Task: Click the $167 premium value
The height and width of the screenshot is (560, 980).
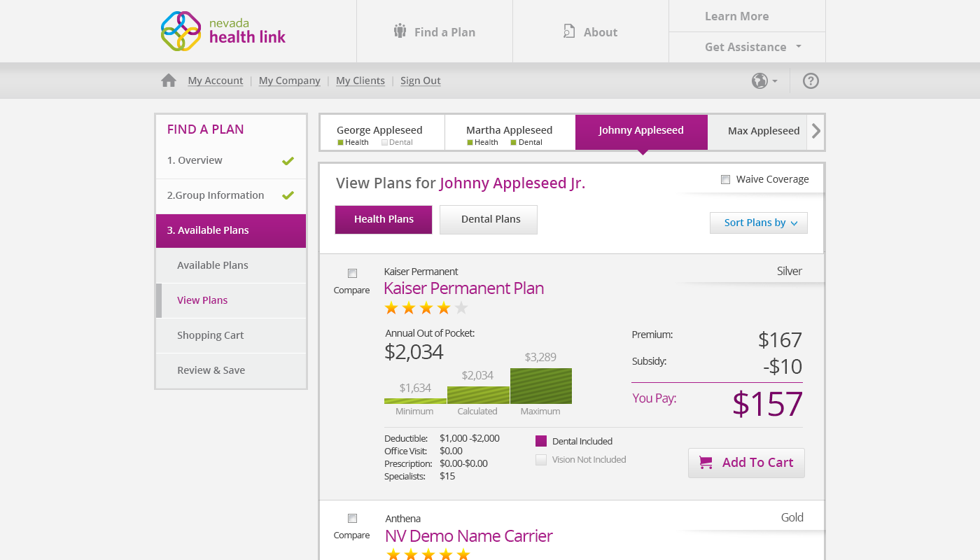Action: [x=780, y=340]
